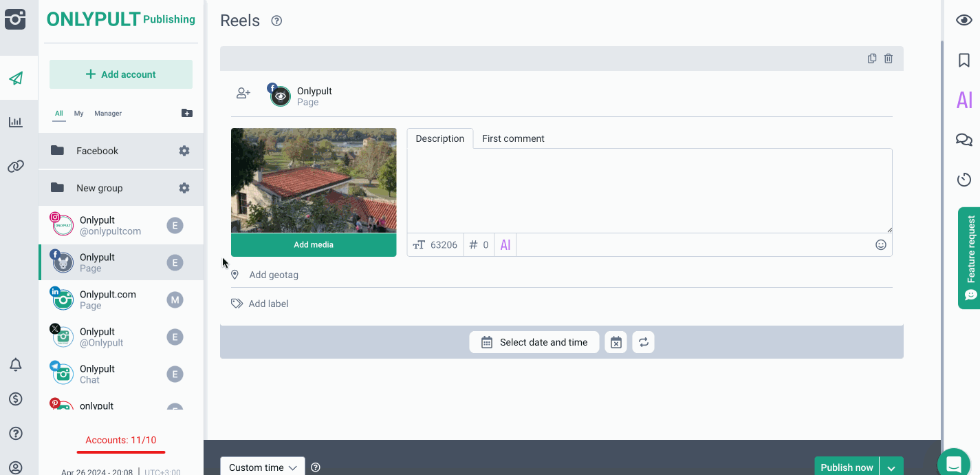Screen dimensions: 980x475
Task: Switch to the First comment tab
Action: [x=513, y=138]
